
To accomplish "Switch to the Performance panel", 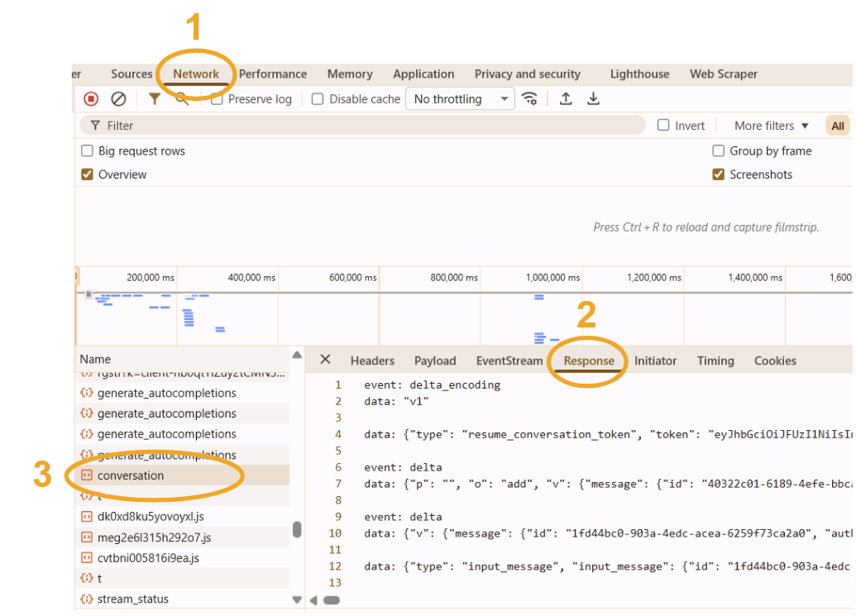I will [x=273, y=74].
